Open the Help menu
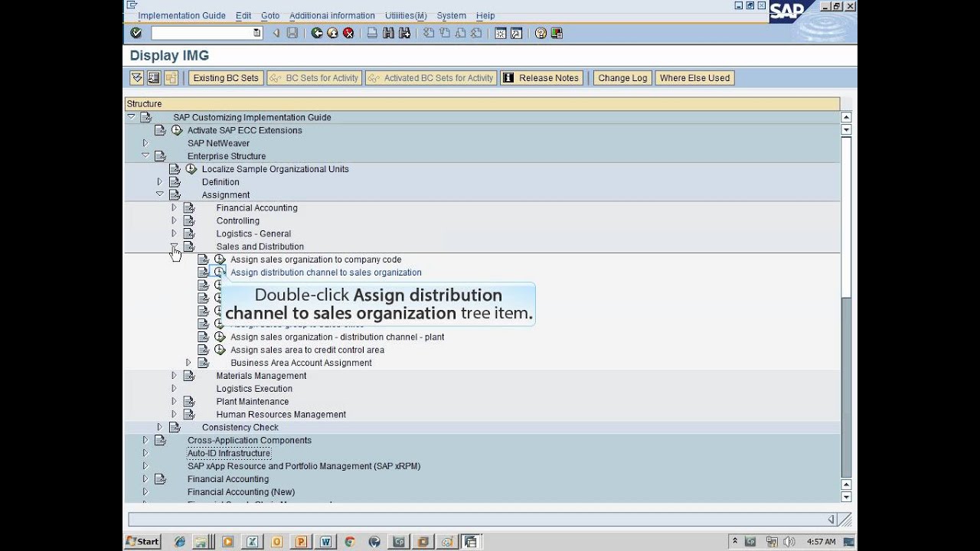 [485, 15]
